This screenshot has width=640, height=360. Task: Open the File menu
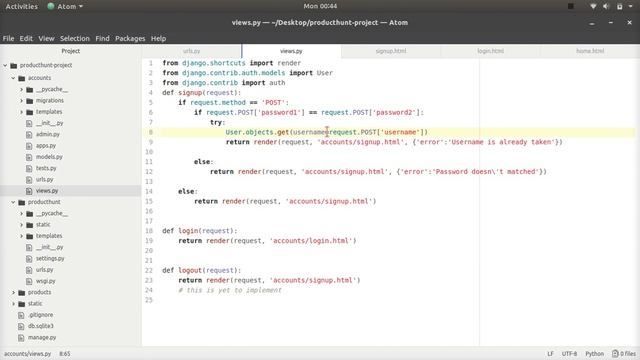point(9,38)
